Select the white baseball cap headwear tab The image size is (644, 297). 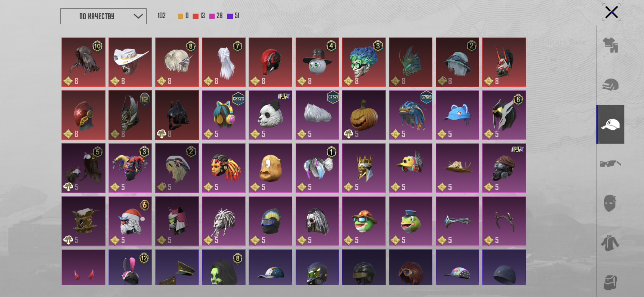click(610, 124)
